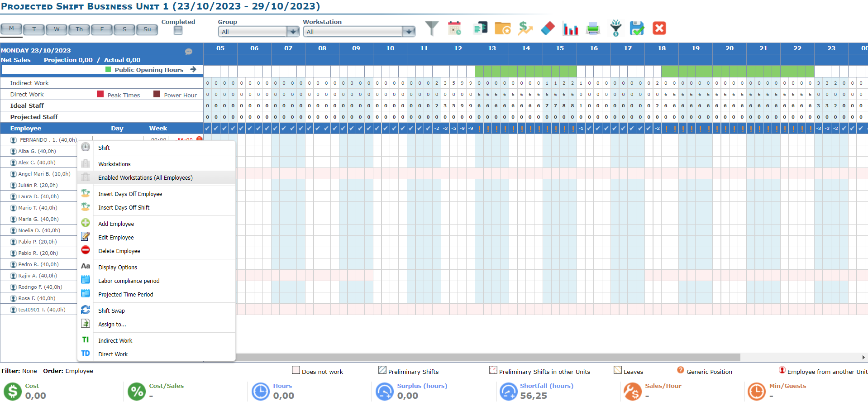Choose Add Employee from the context menu

click(116, 224)
